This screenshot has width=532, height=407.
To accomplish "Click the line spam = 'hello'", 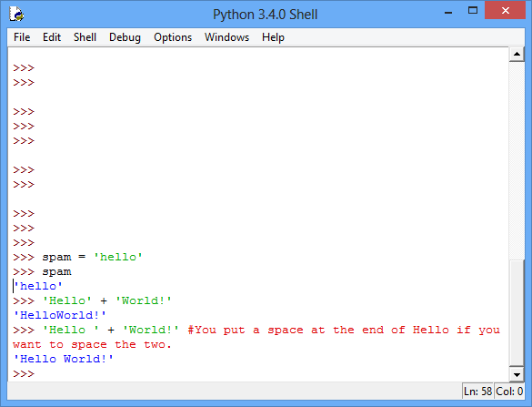I will click(x=92, y=257).
